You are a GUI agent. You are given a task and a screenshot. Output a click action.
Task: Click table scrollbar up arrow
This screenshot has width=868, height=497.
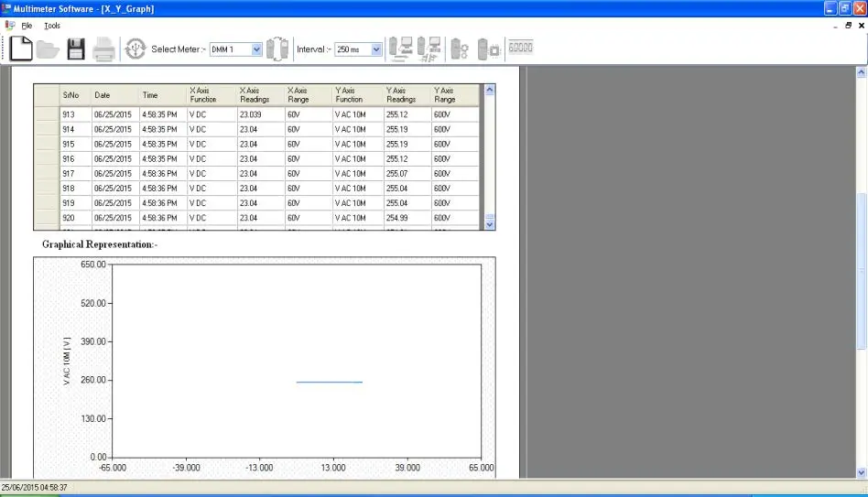[x=489, y=90]
